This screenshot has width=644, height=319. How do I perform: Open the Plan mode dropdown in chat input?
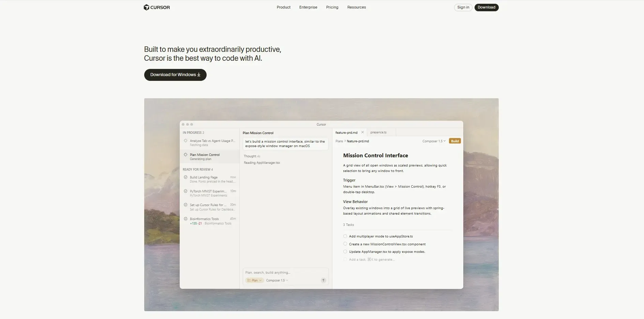click(254, 280)
